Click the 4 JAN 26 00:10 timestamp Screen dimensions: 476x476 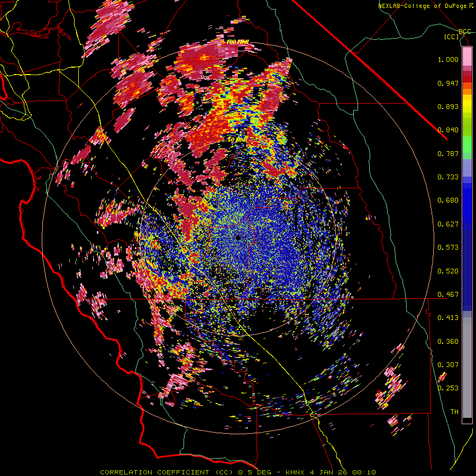tap(343, 472)
